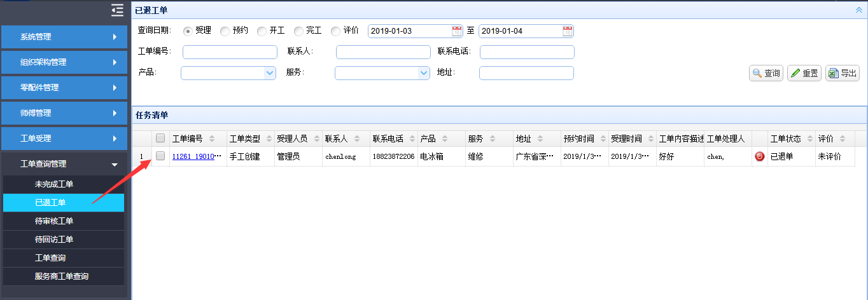Screen dimensions: 868x300
Task: Collapse the 工单查询管理 menu
Action: click(x=64, y=164)
